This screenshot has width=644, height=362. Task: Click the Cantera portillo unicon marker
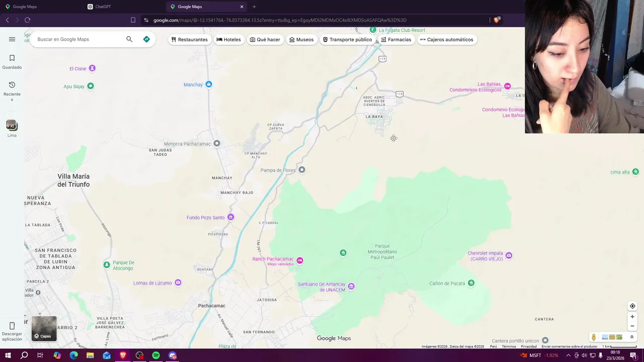[545, 340]
